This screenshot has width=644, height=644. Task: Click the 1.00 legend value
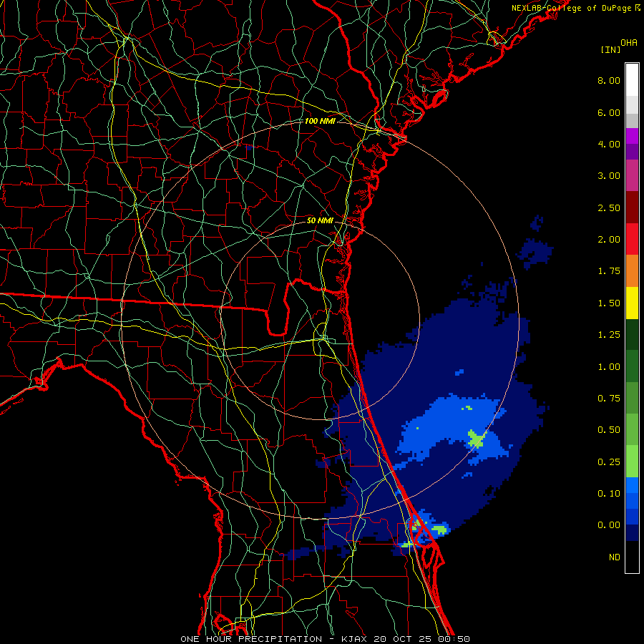coord(609,367)
